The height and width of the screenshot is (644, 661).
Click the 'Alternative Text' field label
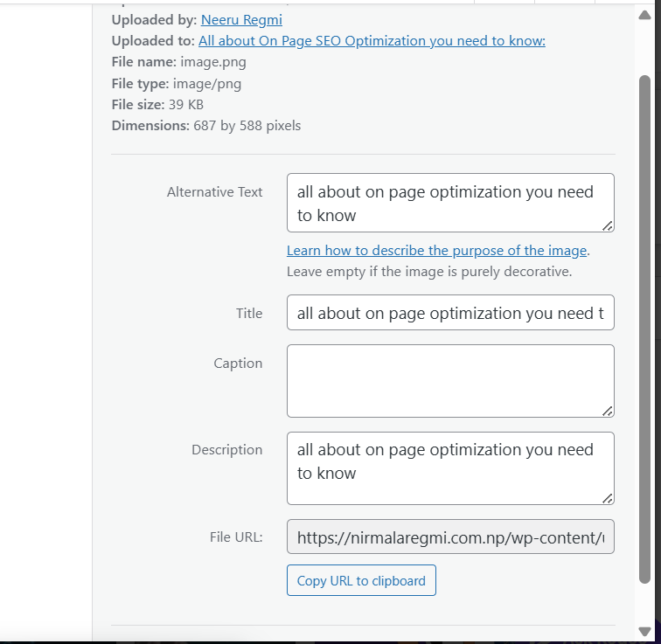[214, 192]
